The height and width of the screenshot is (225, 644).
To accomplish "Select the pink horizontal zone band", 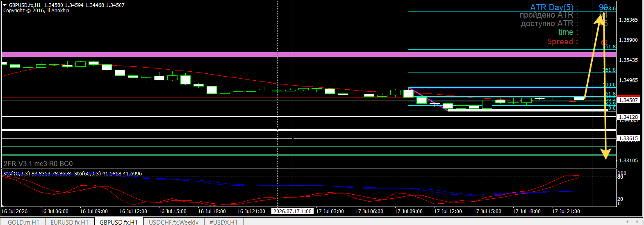I will [309, 54].
